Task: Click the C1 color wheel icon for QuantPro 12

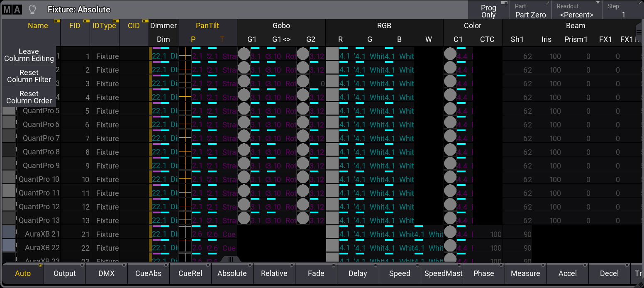Action: [x=450, y=204]
